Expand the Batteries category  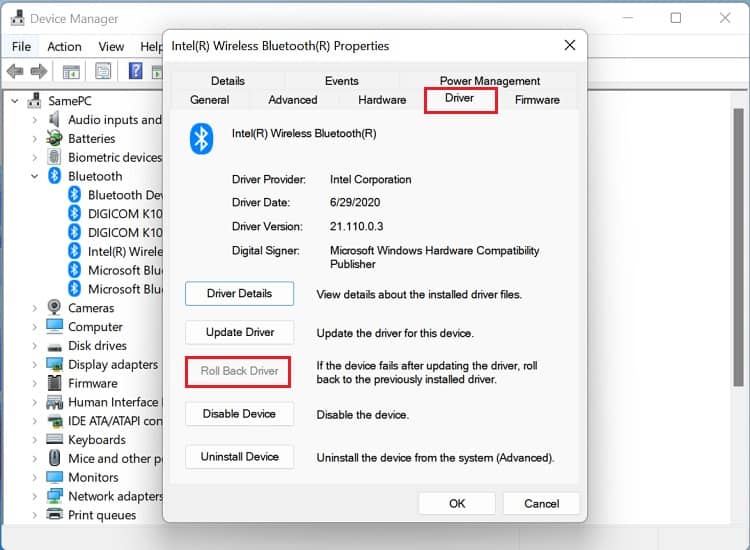point(34,139)
